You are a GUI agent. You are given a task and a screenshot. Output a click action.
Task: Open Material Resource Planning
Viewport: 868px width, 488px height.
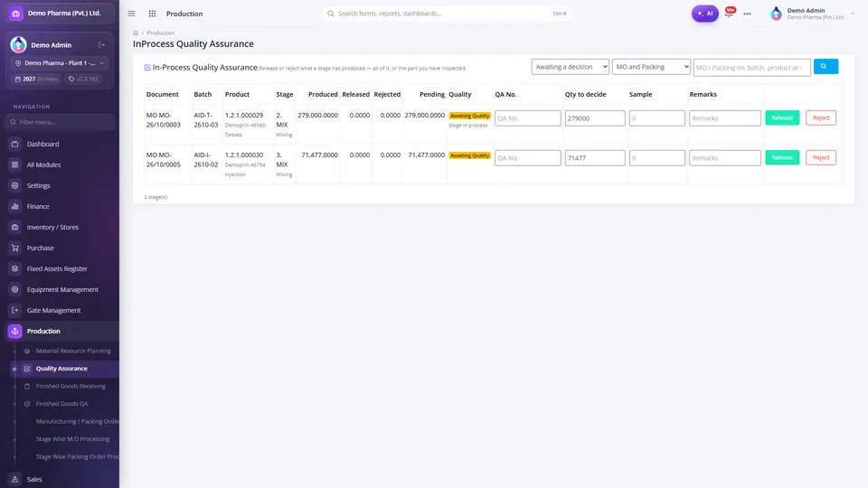click(69, 351)
